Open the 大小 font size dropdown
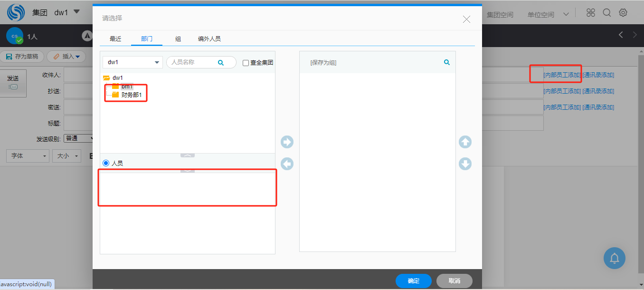Image resolution: width=644 pixels, height=290 pixels. (66, 156)
